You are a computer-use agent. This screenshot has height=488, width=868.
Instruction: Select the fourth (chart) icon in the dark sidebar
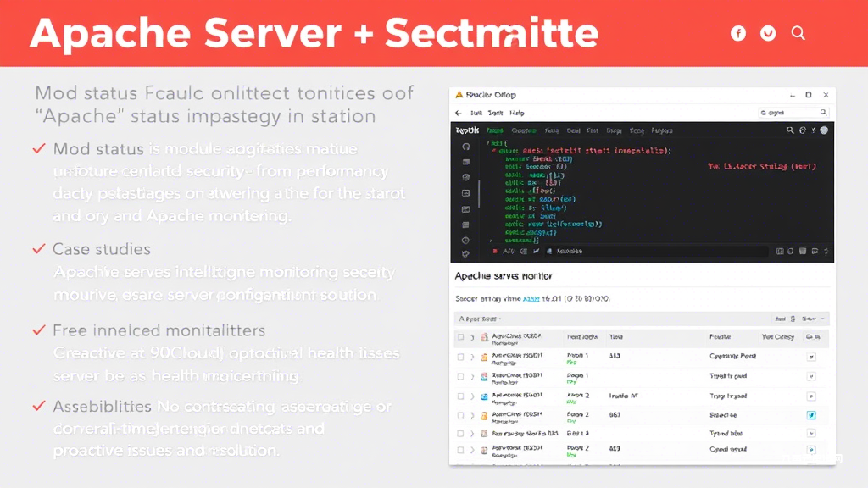[x=465, y=193]
